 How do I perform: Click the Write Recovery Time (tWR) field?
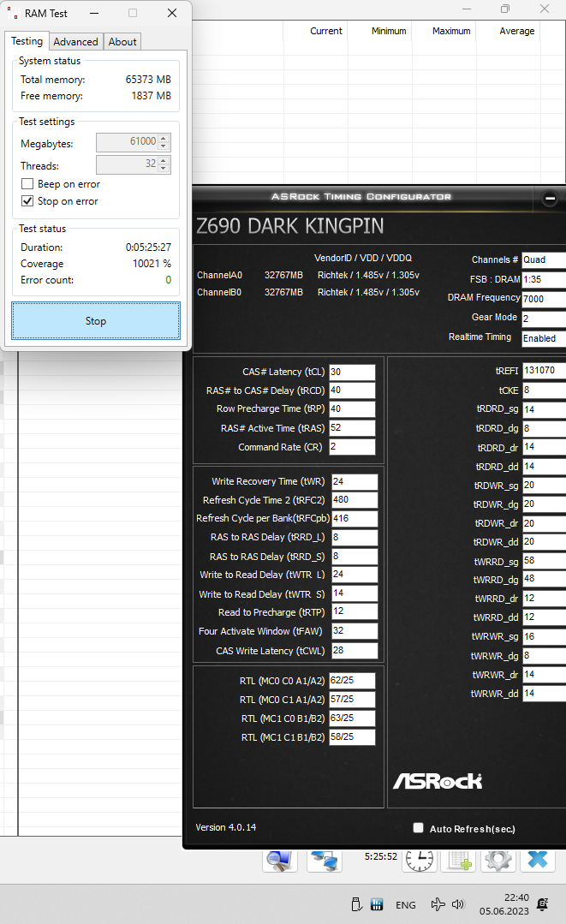click(x=354, y=481)
